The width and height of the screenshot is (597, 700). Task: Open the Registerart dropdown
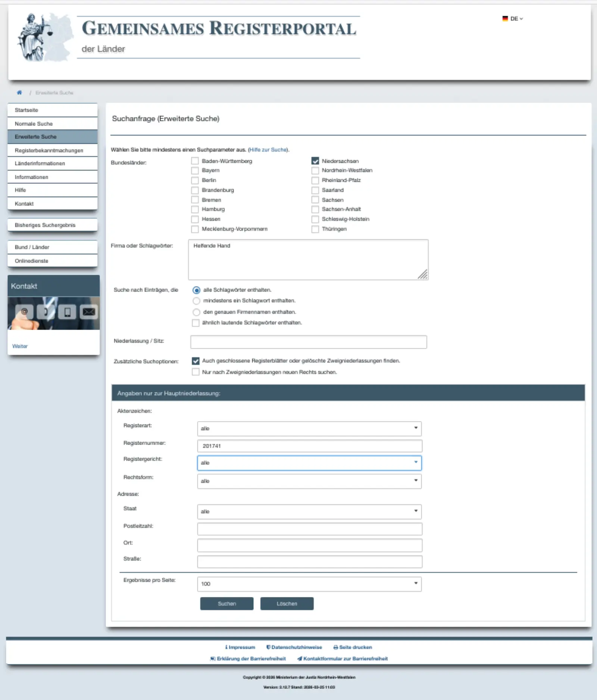(x=309, y=429)
